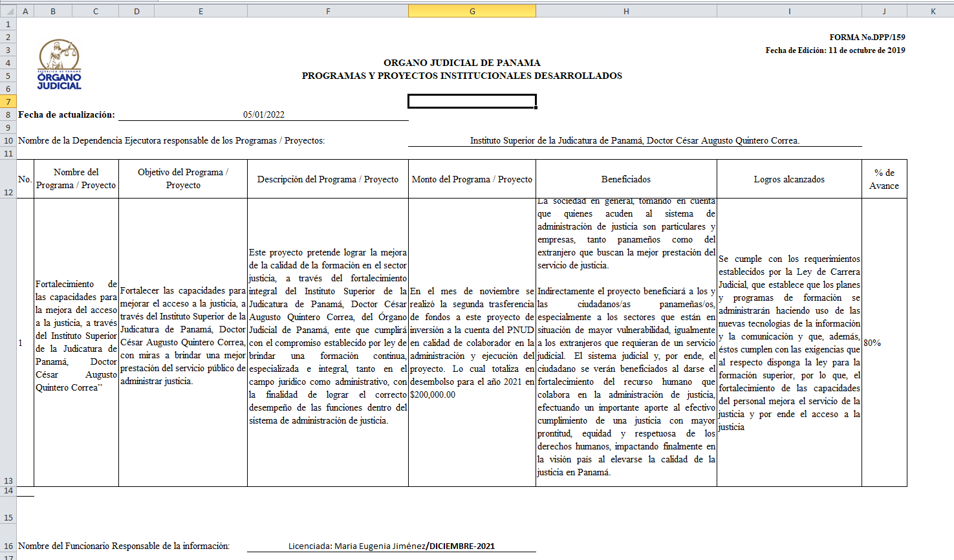
Task: Select row 11 header
Action: 8,153
